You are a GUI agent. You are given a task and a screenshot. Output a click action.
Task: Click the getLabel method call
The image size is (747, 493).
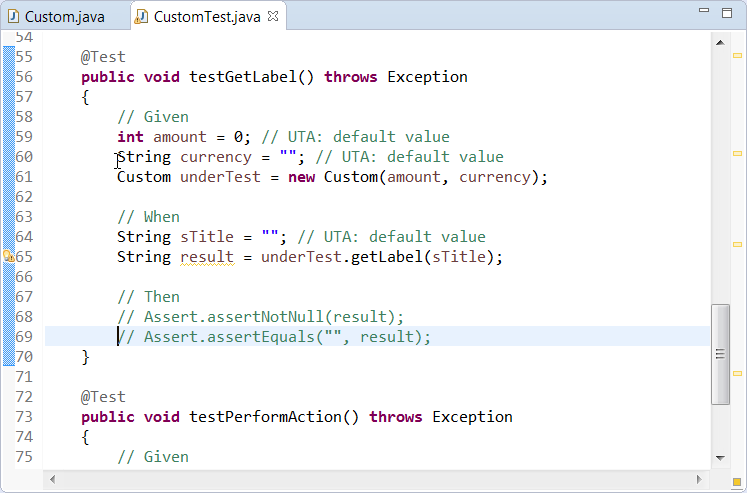386,257
